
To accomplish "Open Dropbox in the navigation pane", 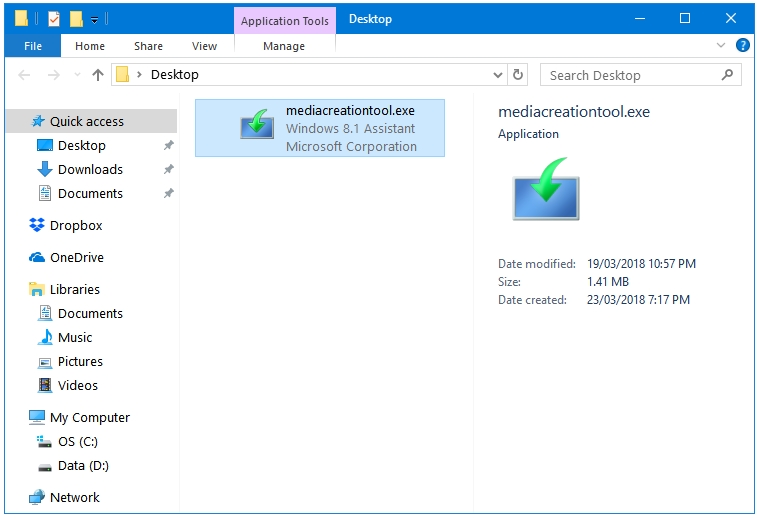I will pos(76,226).
